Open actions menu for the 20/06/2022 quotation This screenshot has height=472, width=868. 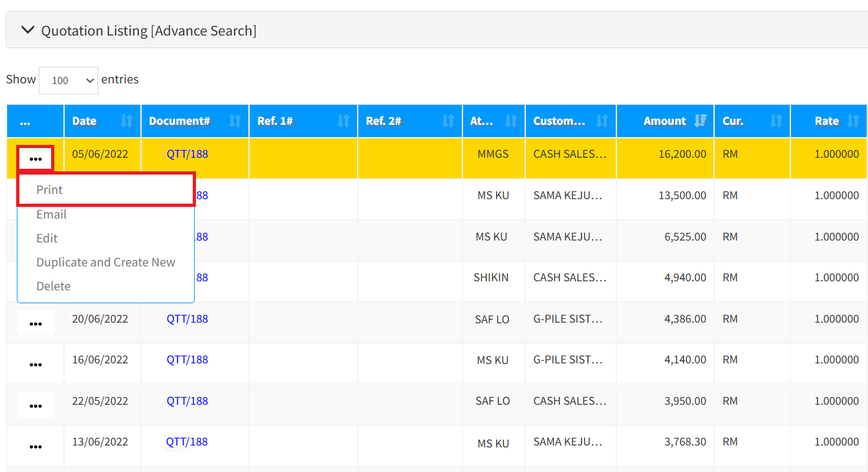tap(36, 323)
